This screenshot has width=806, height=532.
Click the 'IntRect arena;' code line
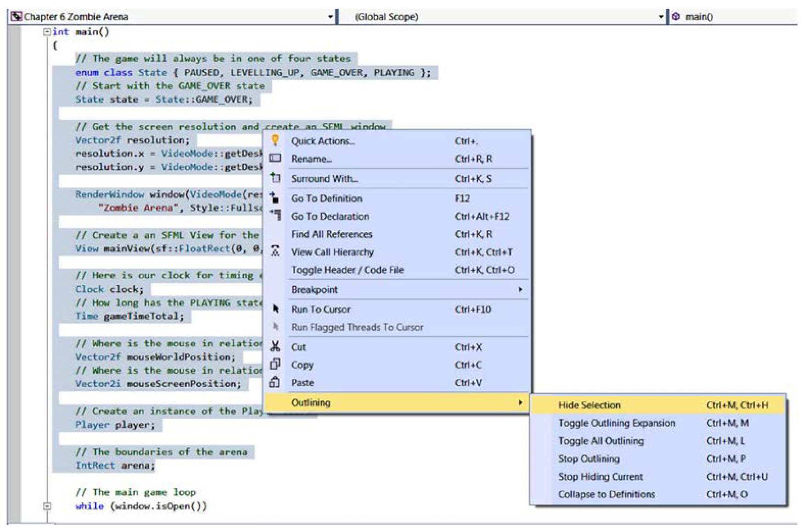click(x=115, y=465)
